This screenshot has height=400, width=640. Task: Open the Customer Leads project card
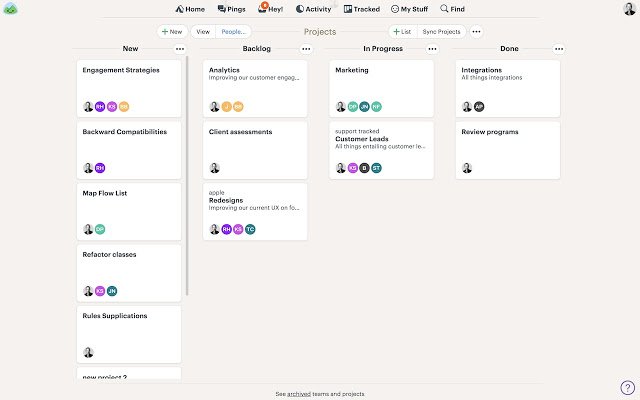click(x=381, y=150)
